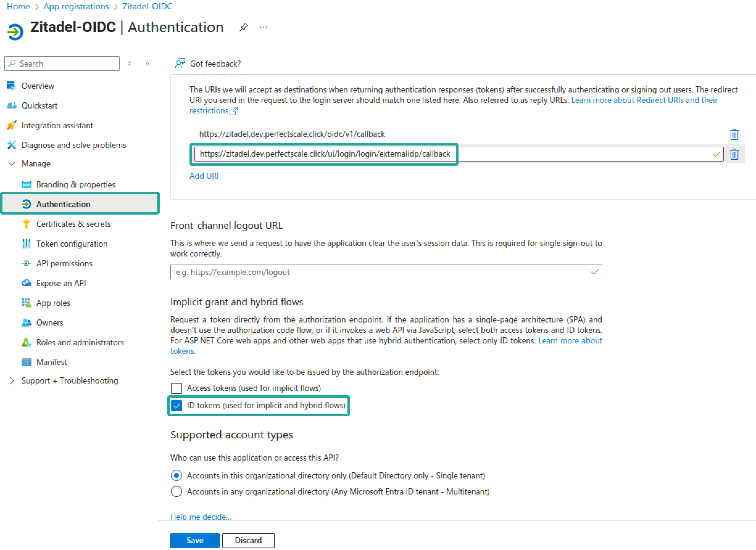Viewport: 756px width, 550px height.
Task: Click the Diagnose and solve problems wrench icon
Action: click(x=11, y=145)
